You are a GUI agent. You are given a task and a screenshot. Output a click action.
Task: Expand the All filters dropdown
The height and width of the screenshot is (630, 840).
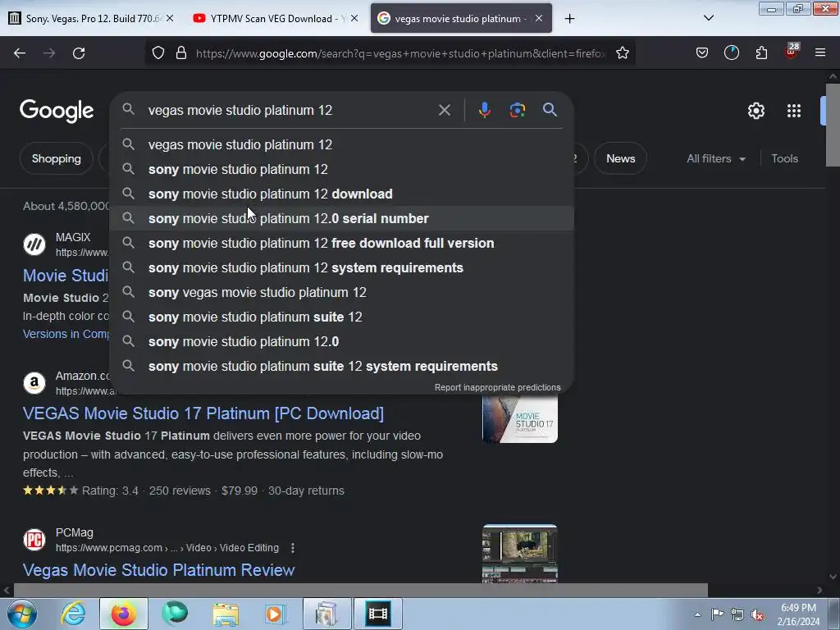tap(715, 158)
